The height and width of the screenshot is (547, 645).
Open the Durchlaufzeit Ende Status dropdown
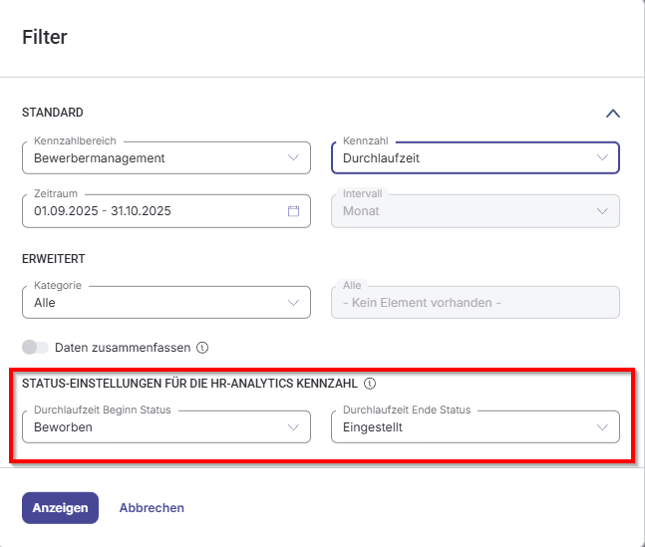click(474, 427)
